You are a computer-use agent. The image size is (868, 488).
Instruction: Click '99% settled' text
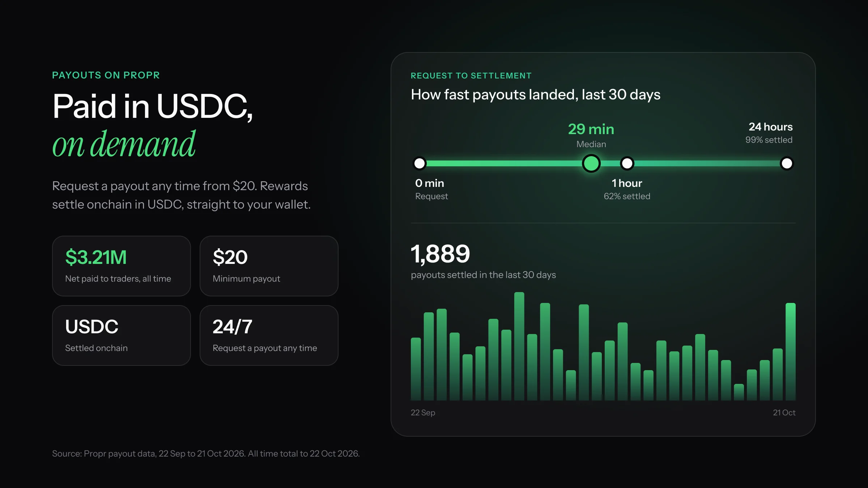coord(769,140)
